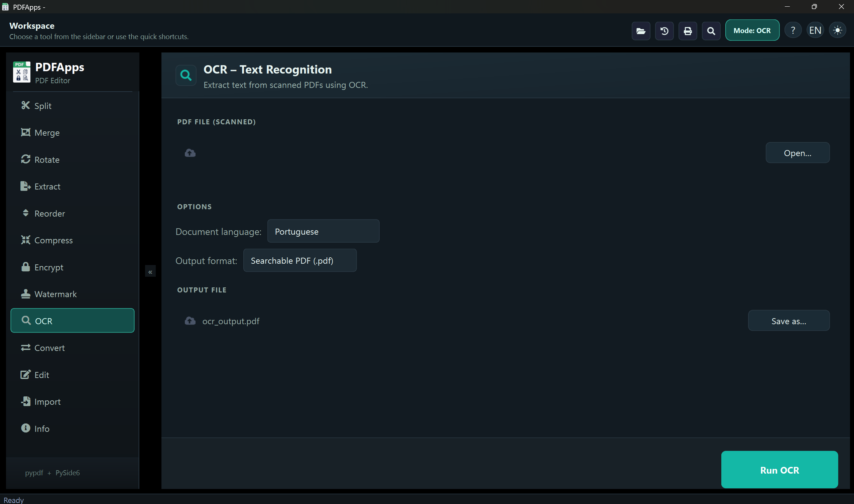The width and height of the screenshot is (854, 504).
Task: Click the magnifier search icon in toolbar
Action: click(711, 31)
